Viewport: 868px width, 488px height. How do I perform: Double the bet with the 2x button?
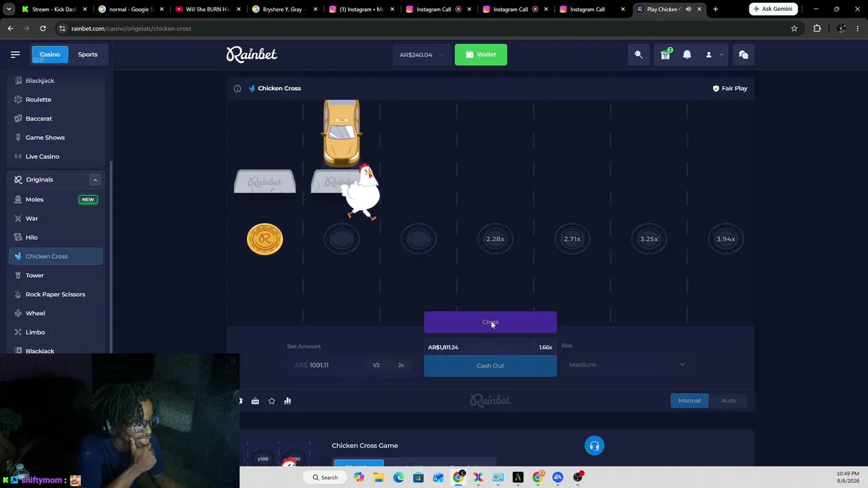pyautogui.click(x=401, y=365)
